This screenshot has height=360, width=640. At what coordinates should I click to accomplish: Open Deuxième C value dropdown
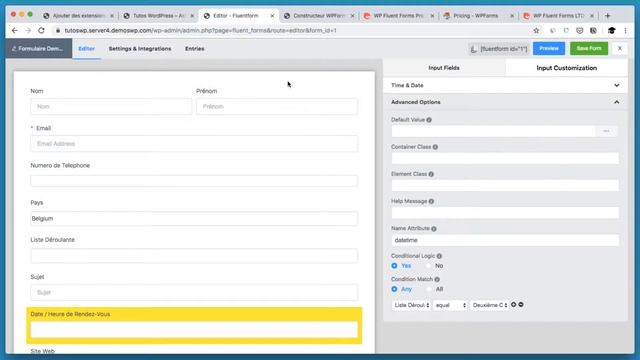(x=489, y=305)
